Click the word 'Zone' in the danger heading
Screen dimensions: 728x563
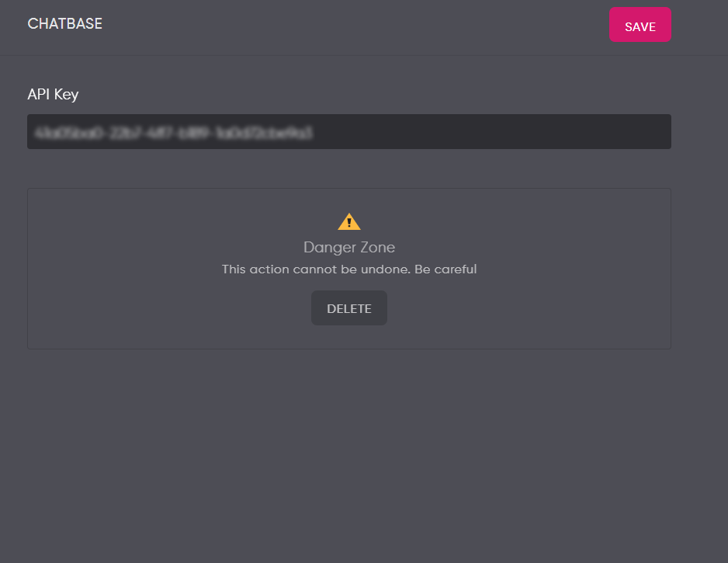click(378, 247)
